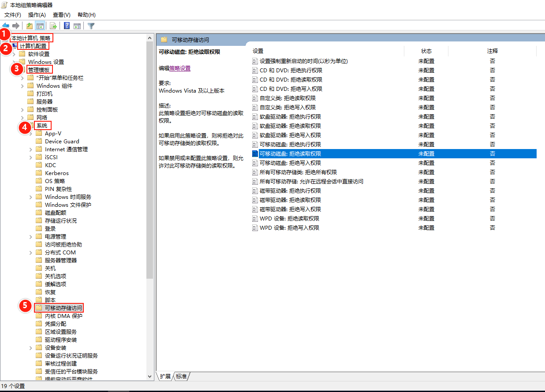
Task: Toggle the Show/Hide console tree icon
Action: click(x=40, y=26)
